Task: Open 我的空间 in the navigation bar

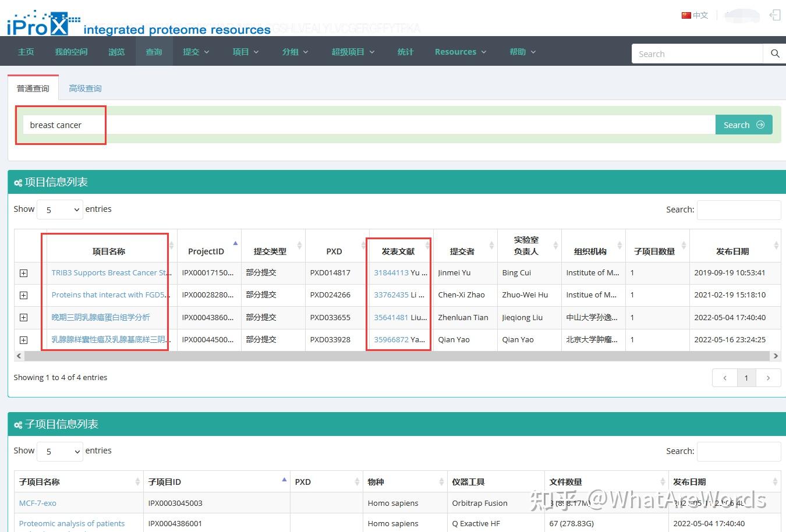Action: coord(71,52)
